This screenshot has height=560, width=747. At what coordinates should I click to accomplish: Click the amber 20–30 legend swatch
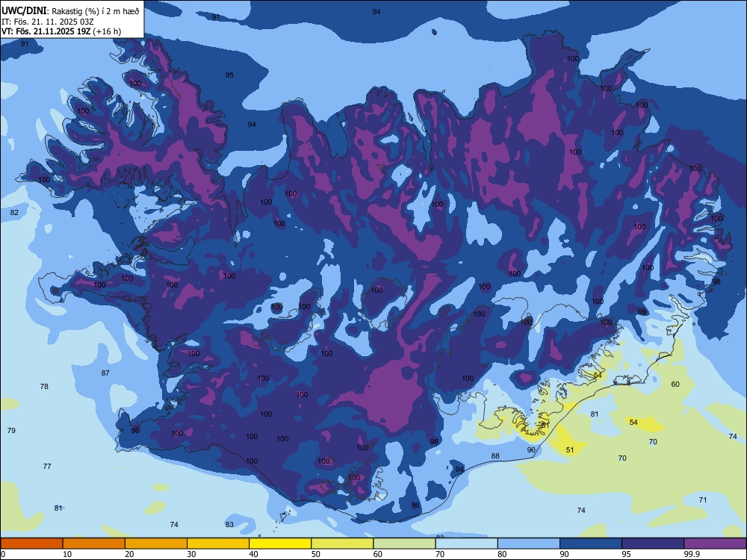[156, 544]
